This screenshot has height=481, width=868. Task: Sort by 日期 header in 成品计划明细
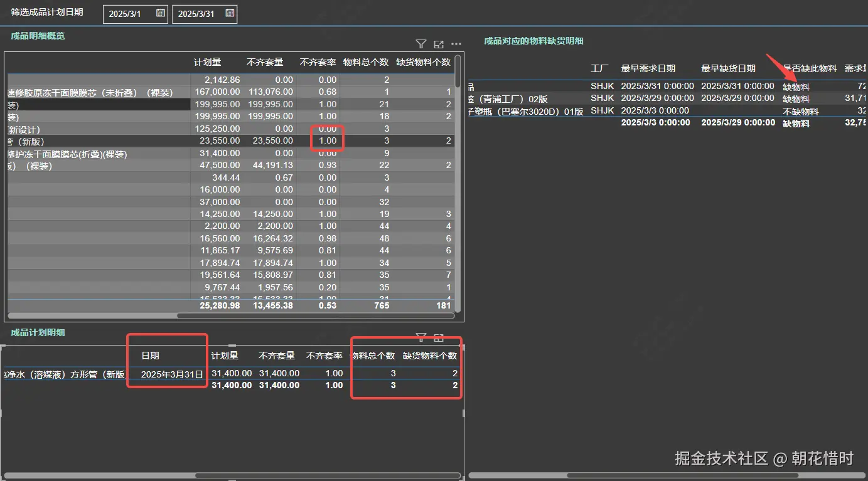(150, 356)
